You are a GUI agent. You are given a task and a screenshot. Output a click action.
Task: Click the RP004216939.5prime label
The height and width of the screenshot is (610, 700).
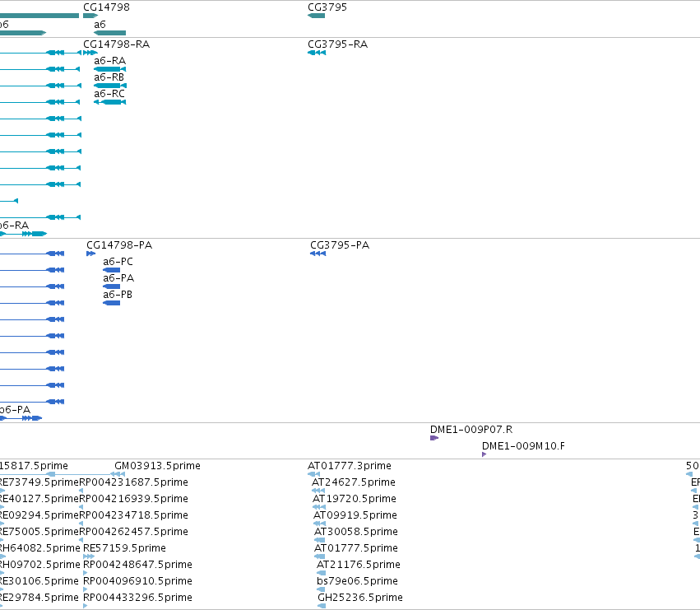[x=133, y=499]
